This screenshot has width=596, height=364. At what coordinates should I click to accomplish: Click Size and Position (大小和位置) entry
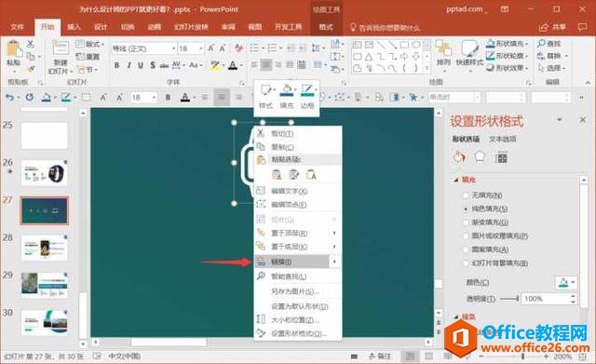point(298,320)
